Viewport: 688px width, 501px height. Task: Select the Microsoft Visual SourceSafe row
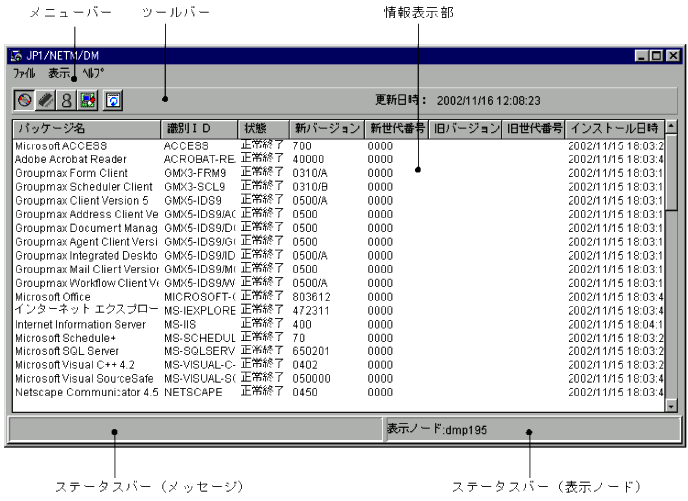[338, 378]
